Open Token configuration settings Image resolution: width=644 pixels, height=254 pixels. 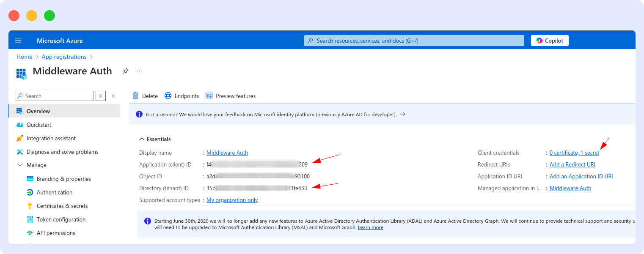click(60, 219)
